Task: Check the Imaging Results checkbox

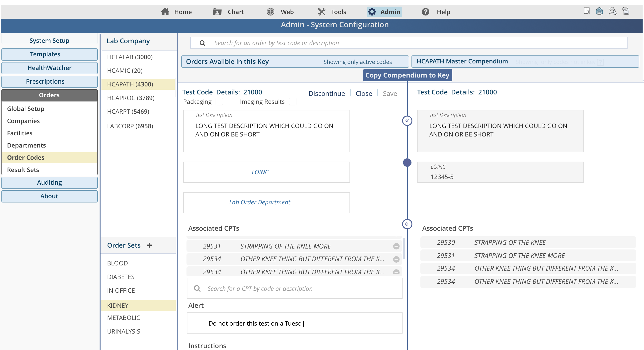Action: tap(292, 101)
